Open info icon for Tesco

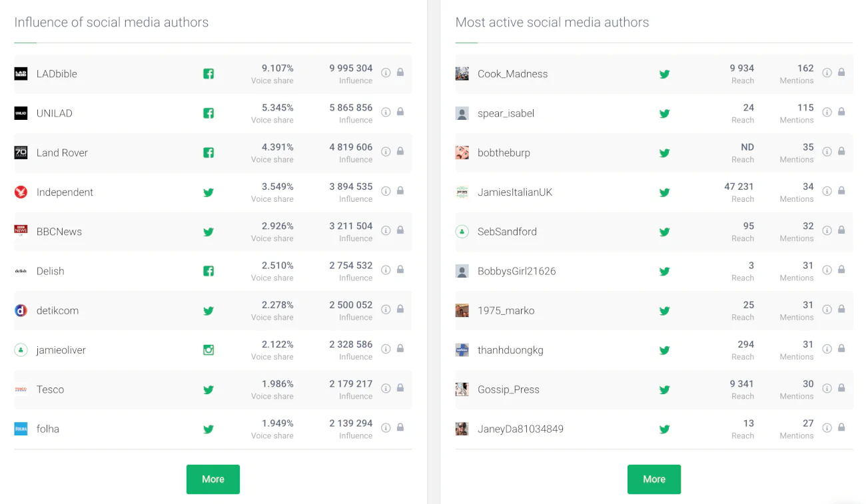tap(386, 388)
